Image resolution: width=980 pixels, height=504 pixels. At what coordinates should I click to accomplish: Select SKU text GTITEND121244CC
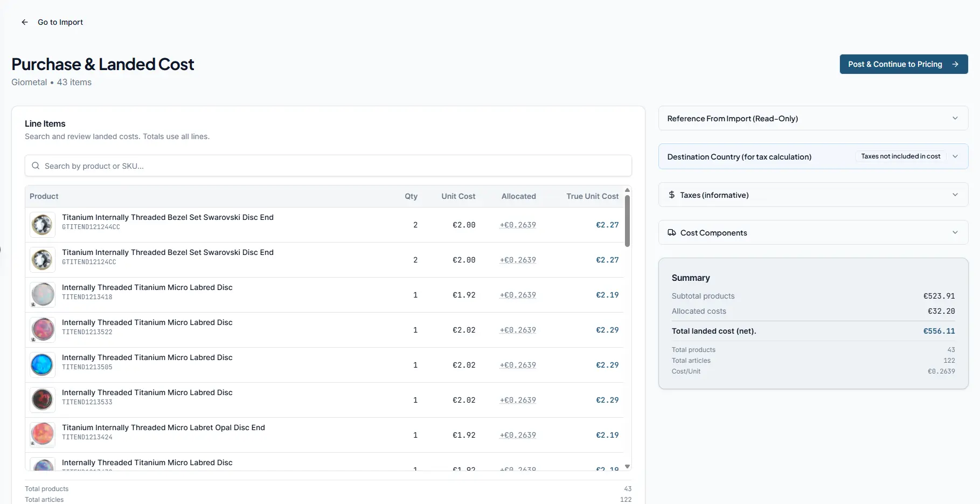(91, 227)
